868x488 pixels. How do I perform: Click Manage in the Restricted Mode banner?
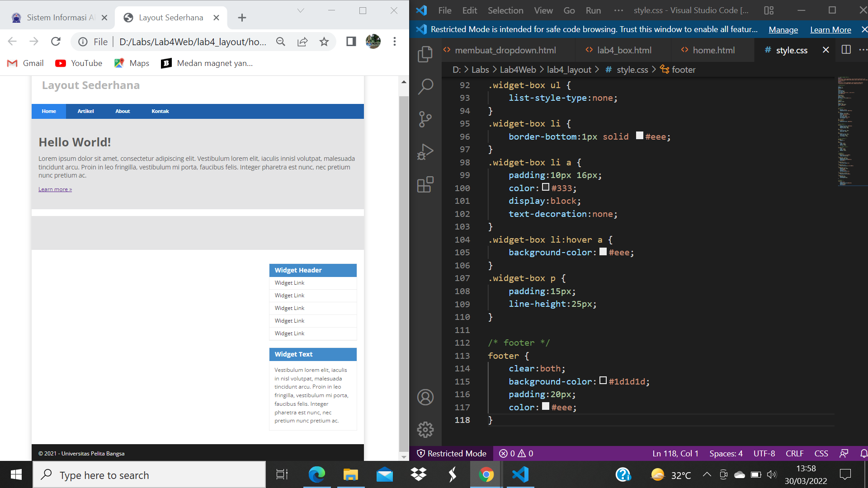783,29
